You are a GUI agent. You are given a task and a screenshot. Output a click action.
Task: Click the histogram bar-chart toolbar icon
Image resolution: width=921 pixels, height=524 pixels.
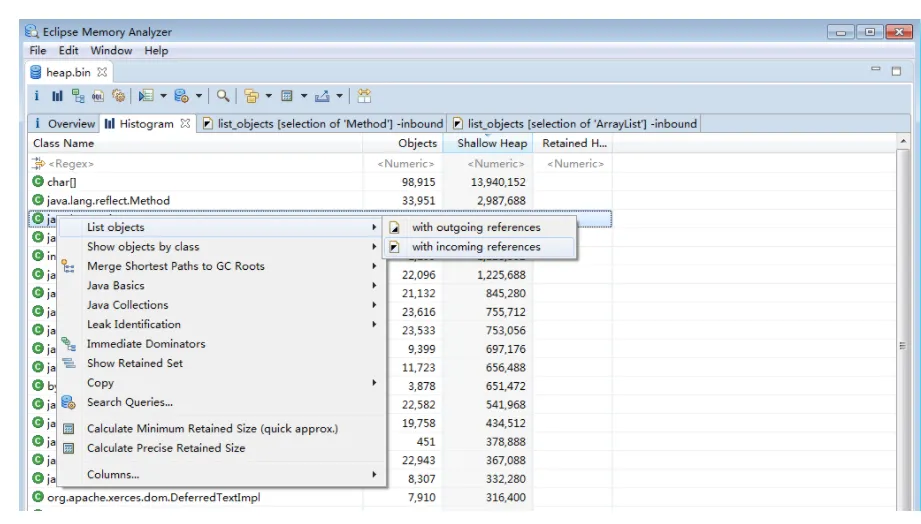[x=56, y=97]
